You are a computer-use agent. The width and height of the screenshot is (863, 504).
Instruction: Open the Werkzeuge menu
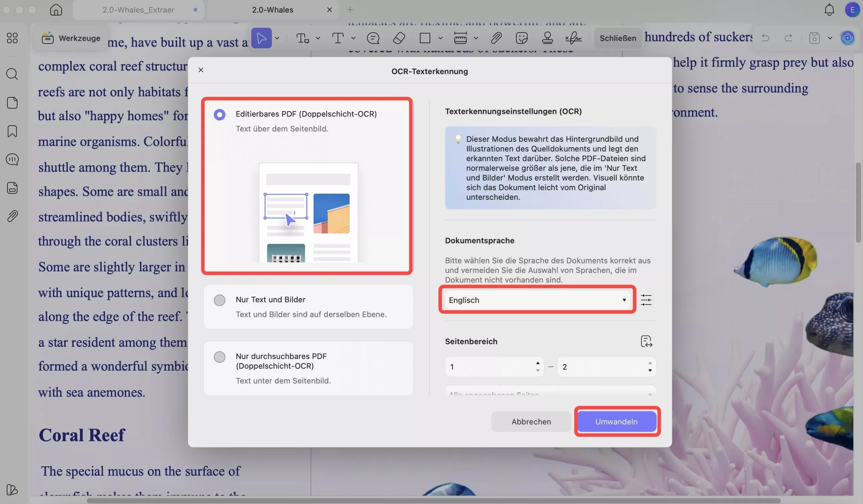71,38
